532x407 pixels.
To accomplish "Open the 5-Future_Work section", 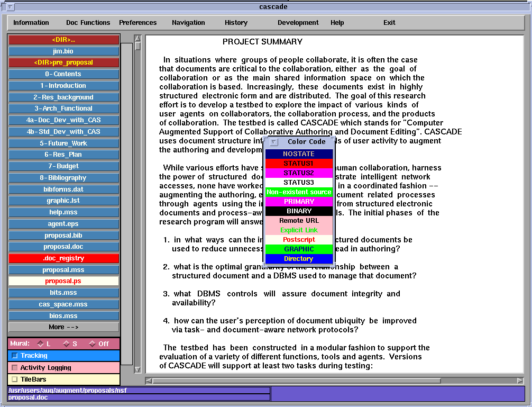I will coord(63,143).
